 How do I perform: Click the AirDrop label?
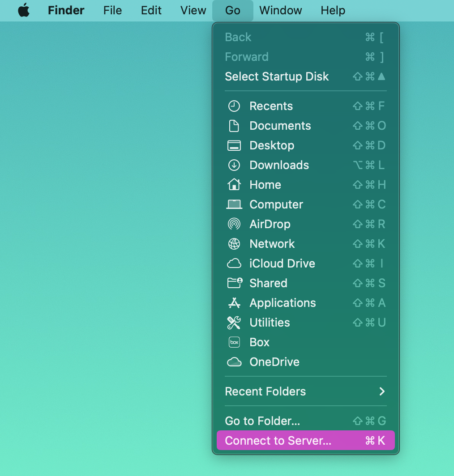point(270,224)
